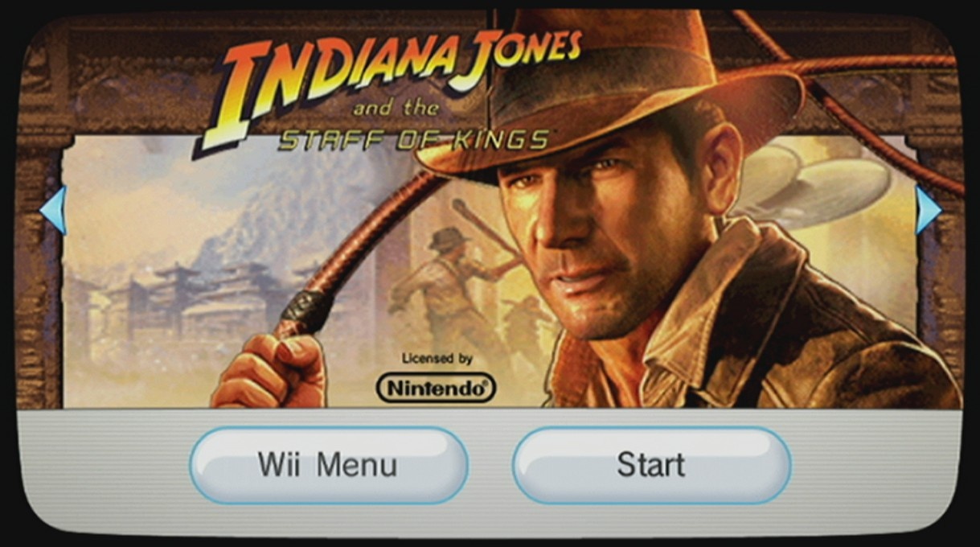Click the misty mountain in background

265,217
